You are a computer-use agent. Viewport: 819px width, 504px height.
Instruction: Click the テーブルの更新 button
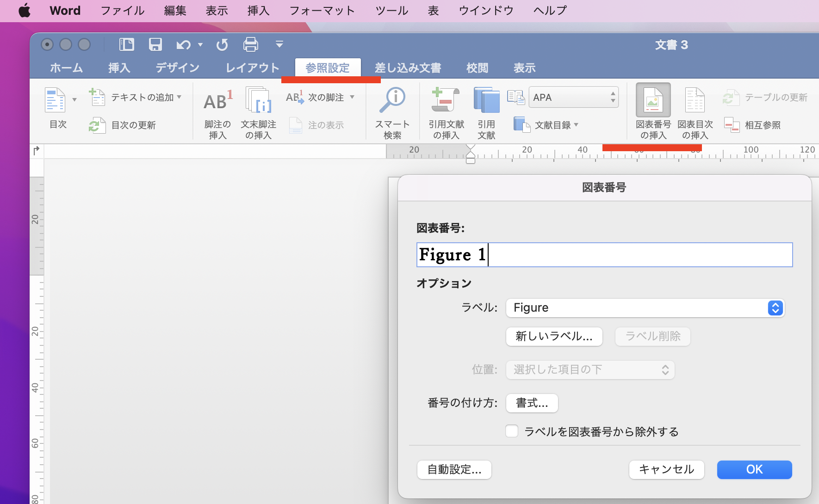click(x=765, y=98)
